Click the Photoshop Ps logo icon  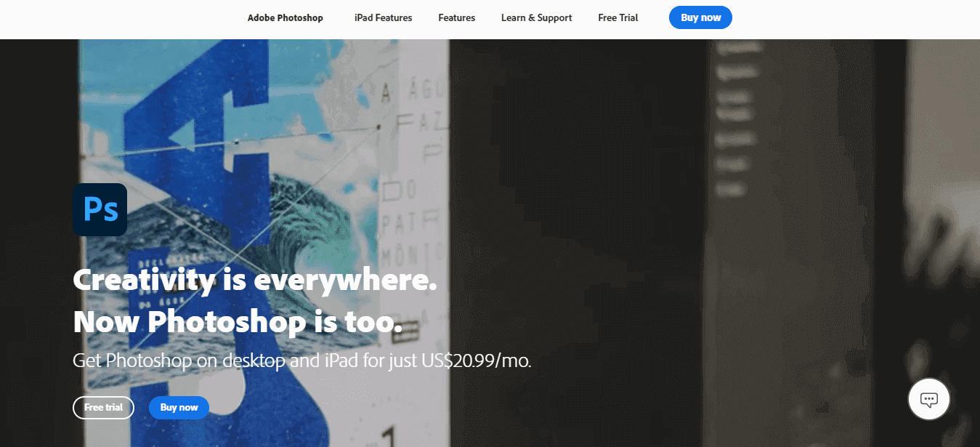pos(100,209)
